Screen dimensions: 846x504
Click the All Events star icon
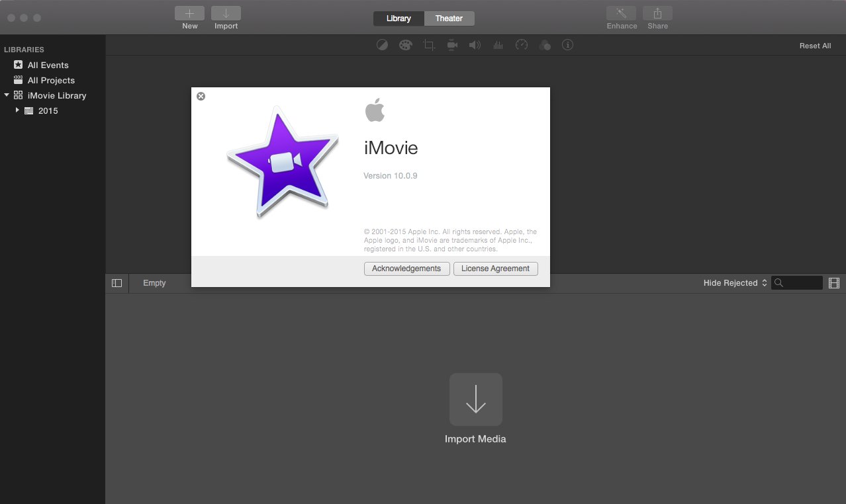coord(18,65)
